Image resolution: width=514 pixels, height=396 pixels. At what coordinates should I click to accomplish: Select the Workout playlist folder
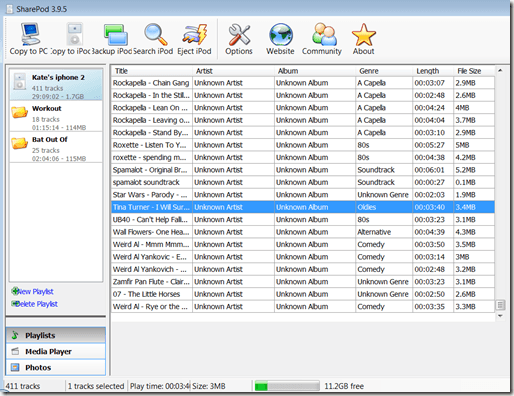(x=56, y=116)
